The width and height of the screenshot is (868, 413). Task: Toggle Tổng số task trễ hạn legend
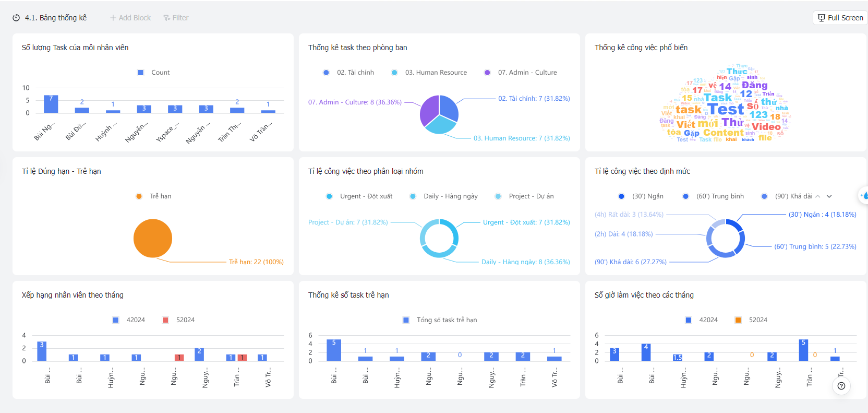440,320
